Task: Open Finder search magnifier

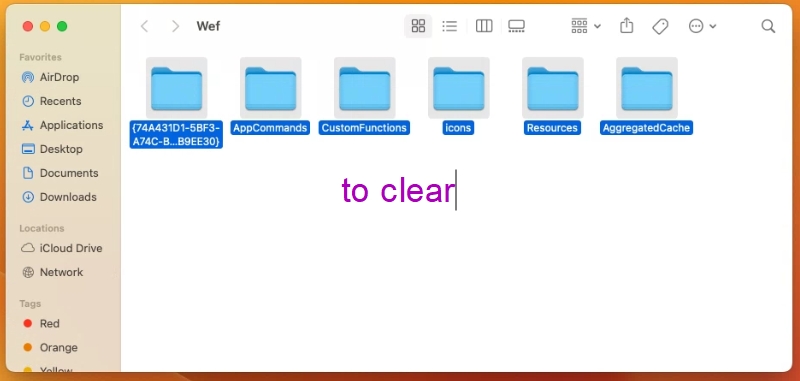Action: pos(768,26)
